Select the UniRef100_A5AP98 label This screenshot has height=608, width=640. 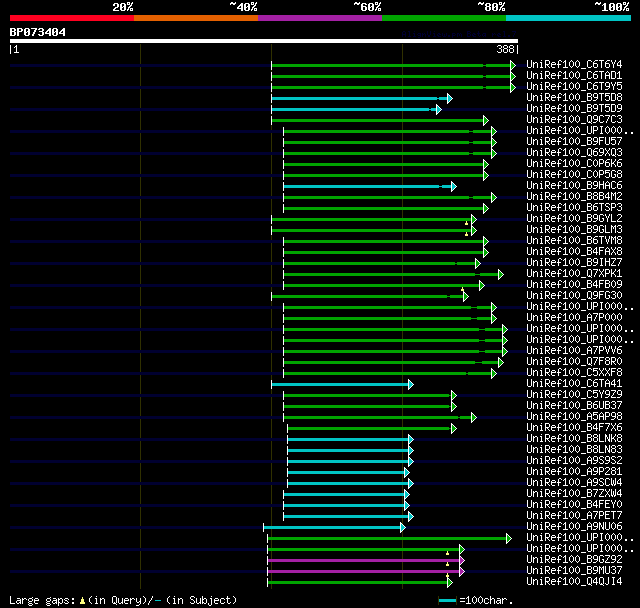574,417
